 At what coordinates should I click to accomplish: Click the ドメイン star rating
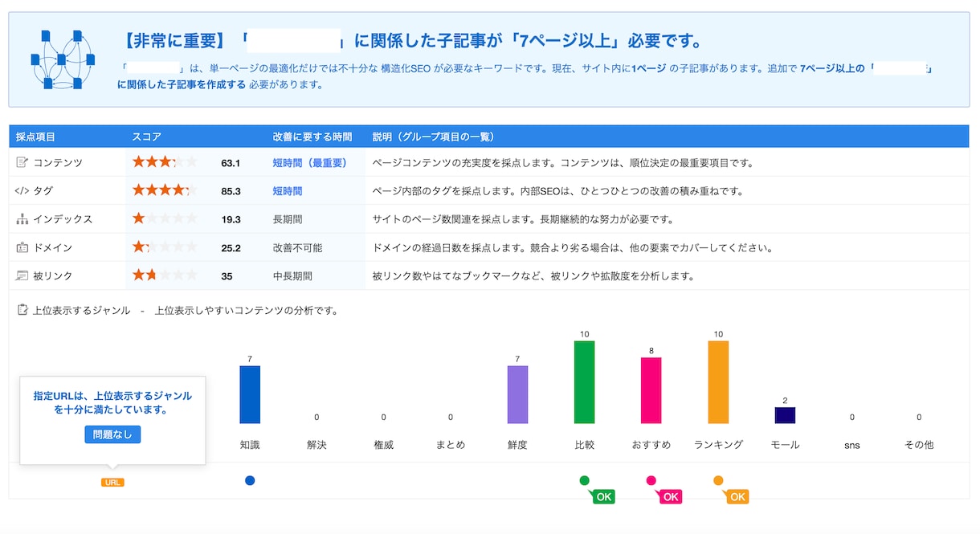[x=165, y=247]
